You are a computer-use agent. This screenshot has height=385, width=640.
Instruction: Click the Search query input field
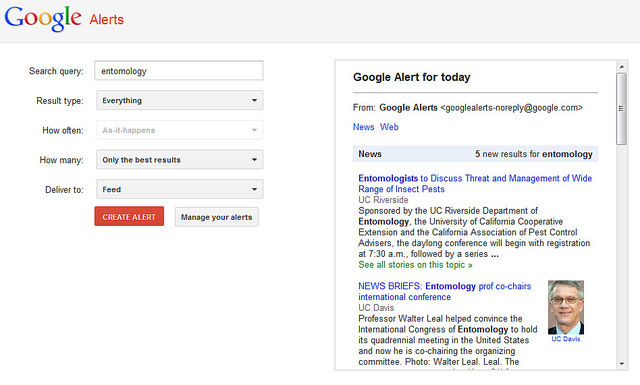tap(179, 71)
